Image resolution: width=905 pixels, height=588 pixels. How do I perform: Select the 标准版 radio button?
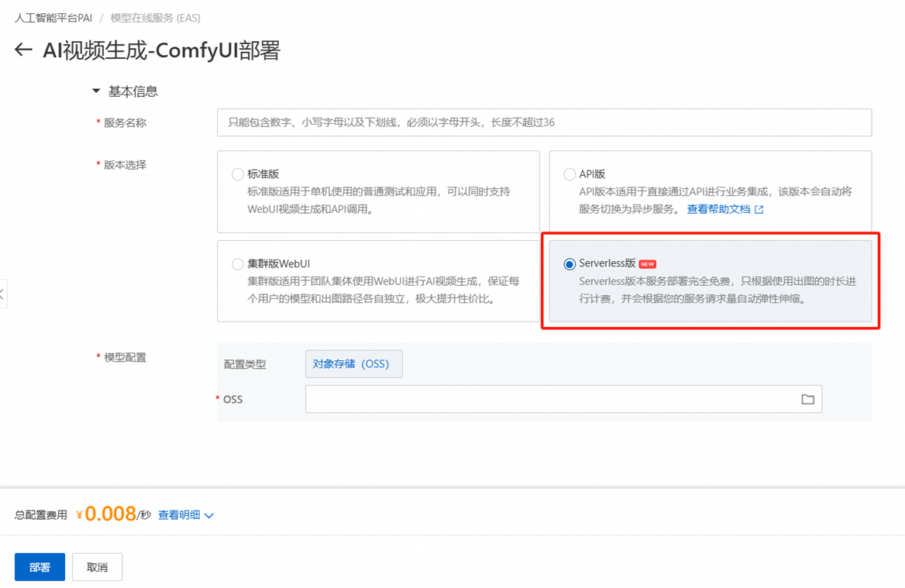[237, 174]
